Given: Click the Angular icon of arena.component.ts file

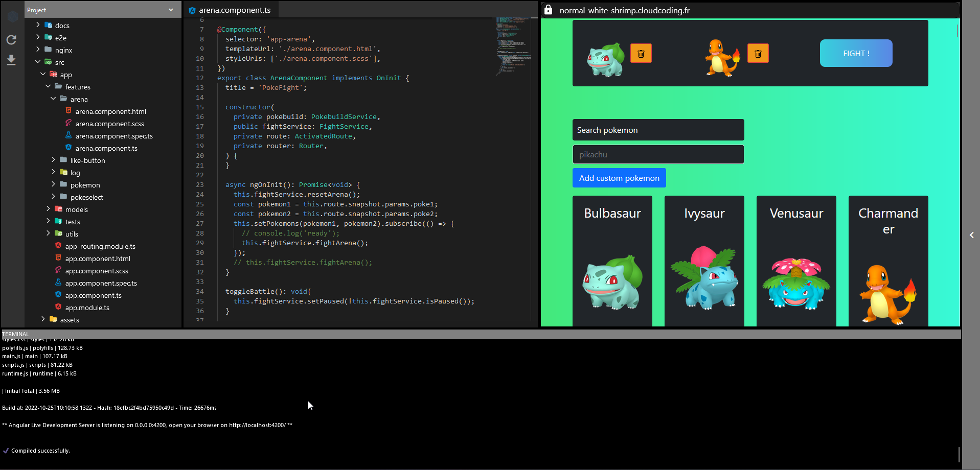Looking at the screenshot, I should 69,148.
